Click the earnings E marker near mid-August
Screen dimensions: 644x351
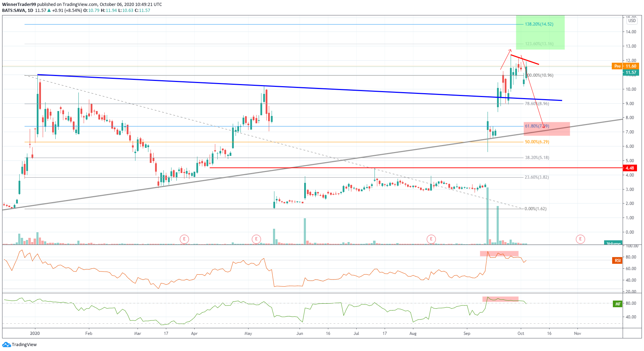coord(431,239)
